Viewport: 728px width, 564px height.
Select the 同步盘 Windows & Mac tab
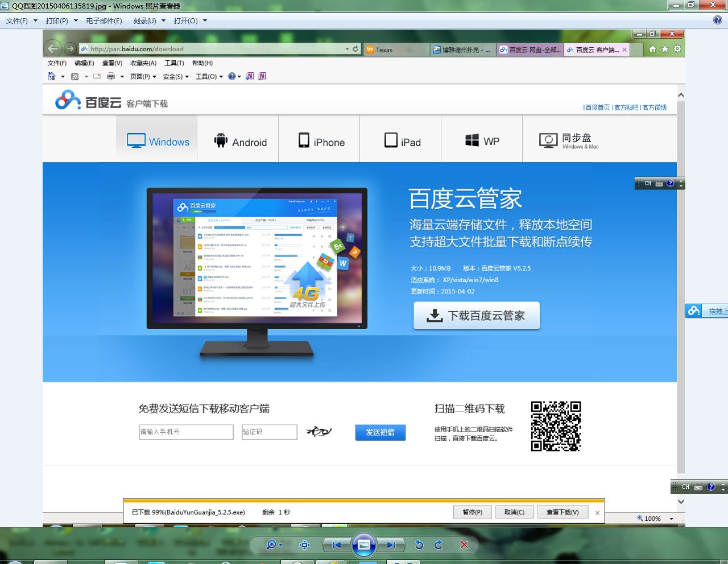[568, 140]
